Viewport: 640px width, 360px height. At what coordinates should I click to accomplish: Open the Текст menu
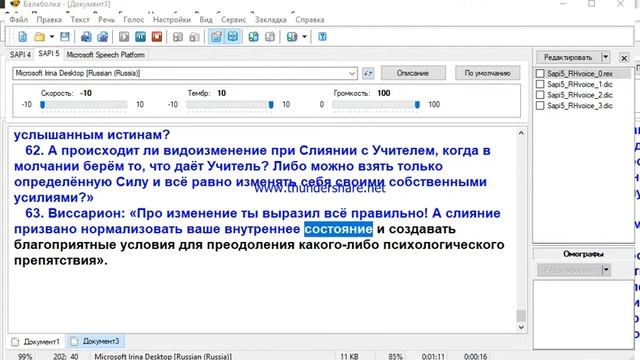[80, 20]
